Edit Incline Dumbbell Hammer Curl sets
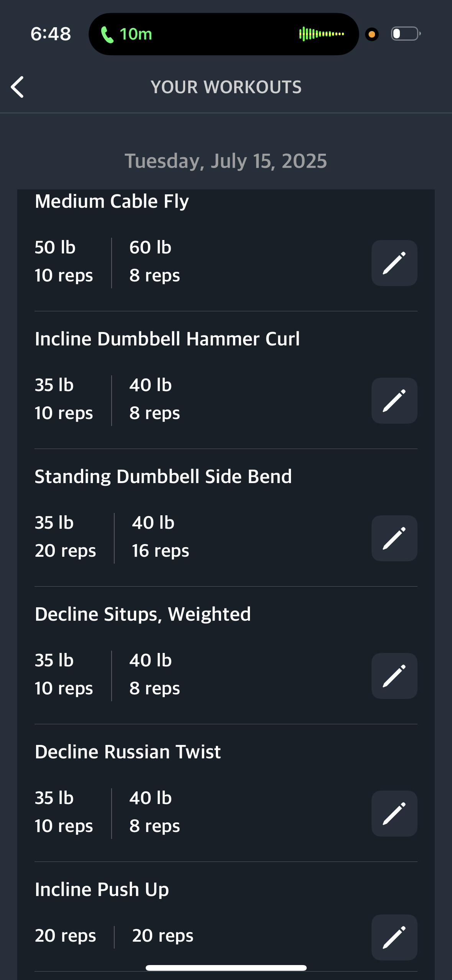Viewport: 452px width, 980px height. pos(394,401)
